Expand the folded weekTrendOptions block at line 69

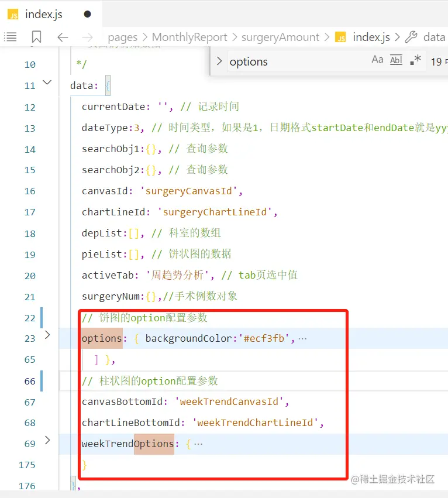pyautogui.click(x=47, y=440)
